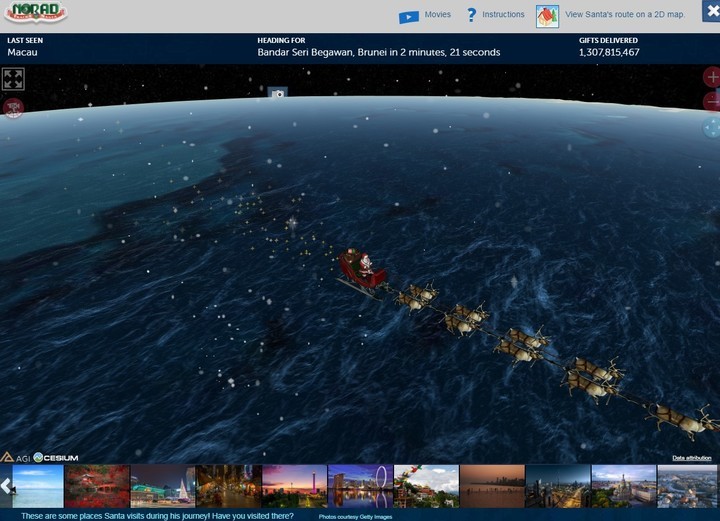Open the red autumn temple photo thumbnail
The image size is (720, 521).
pyautogui.click(x=97, y=486)
